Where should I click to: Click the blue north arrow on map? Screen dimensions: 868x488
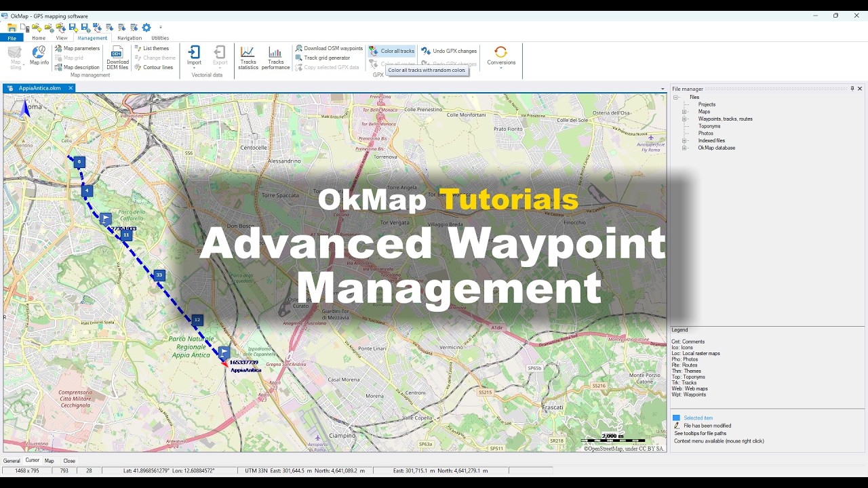(25, 108)
